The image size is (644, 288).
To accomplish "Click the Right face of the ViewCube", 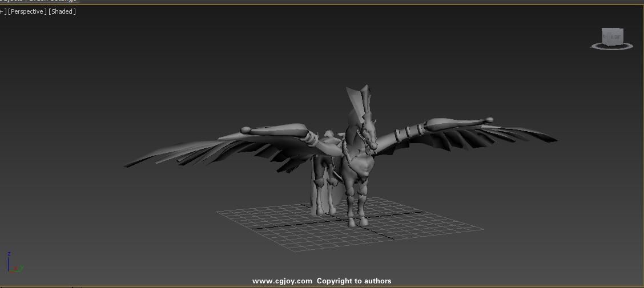I will [615, 37].
